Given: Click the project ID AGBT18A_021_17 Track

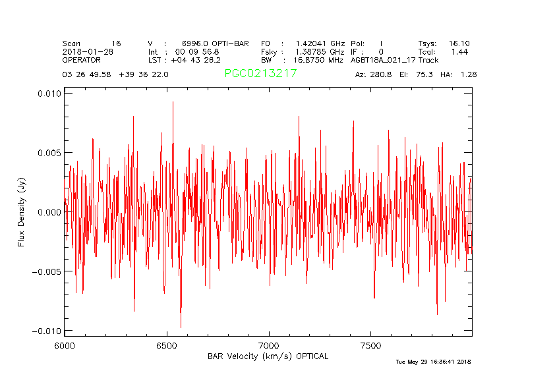Looking at the screenshot, I should [394, 60].
